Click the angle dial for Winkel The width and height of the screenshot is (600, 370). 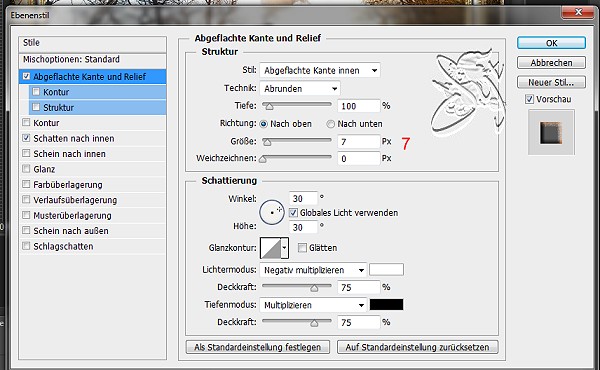click(272, 212)
